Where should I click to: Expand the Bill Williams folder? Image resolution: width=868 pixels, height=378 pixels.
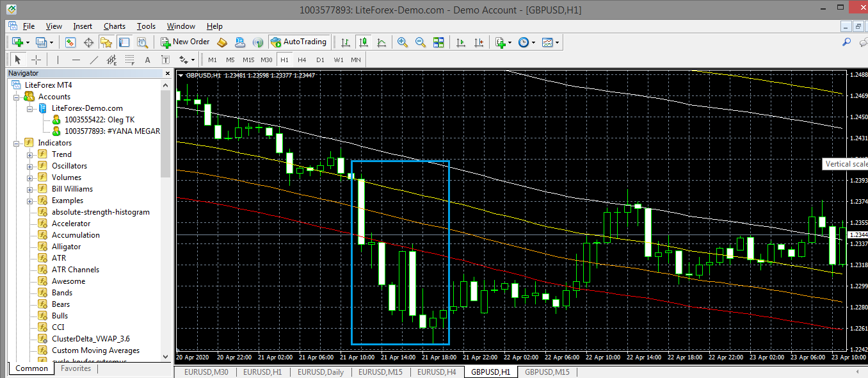pos(29,189)
